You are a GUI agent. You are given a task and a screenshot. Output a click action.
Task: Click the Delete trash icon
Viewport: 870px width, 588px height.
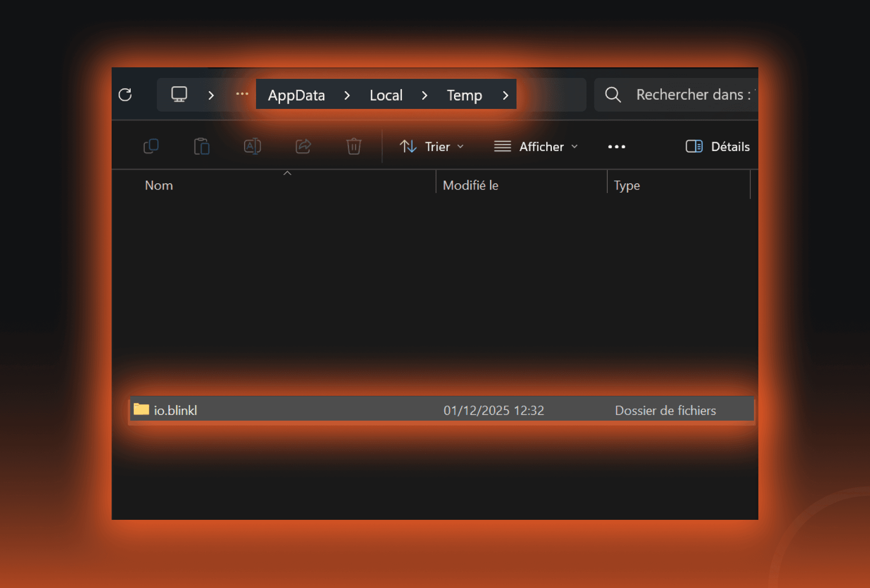click(353, 147)
